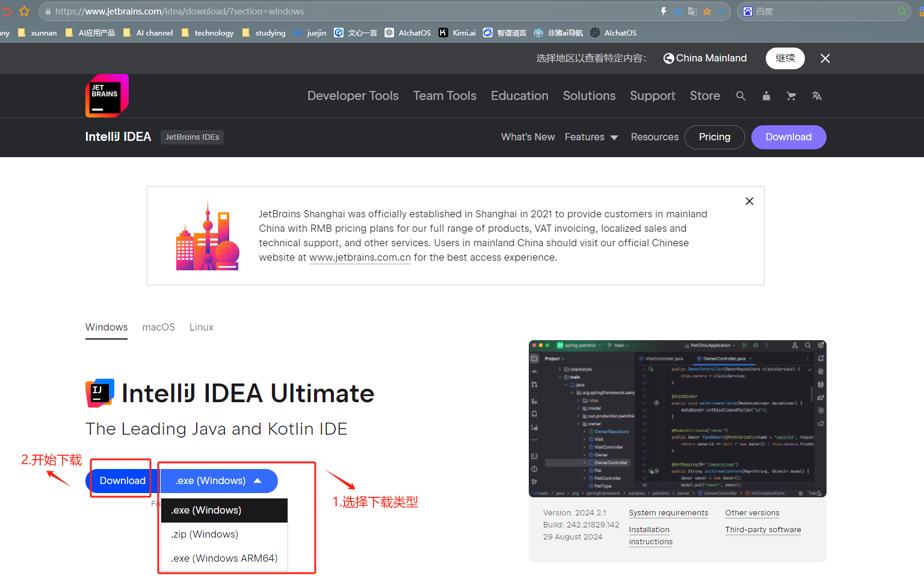Click the undo/back arrow in browser toolbar
Image resolution: width=924 pixels, height=584 pixels.
pos(6,11)
